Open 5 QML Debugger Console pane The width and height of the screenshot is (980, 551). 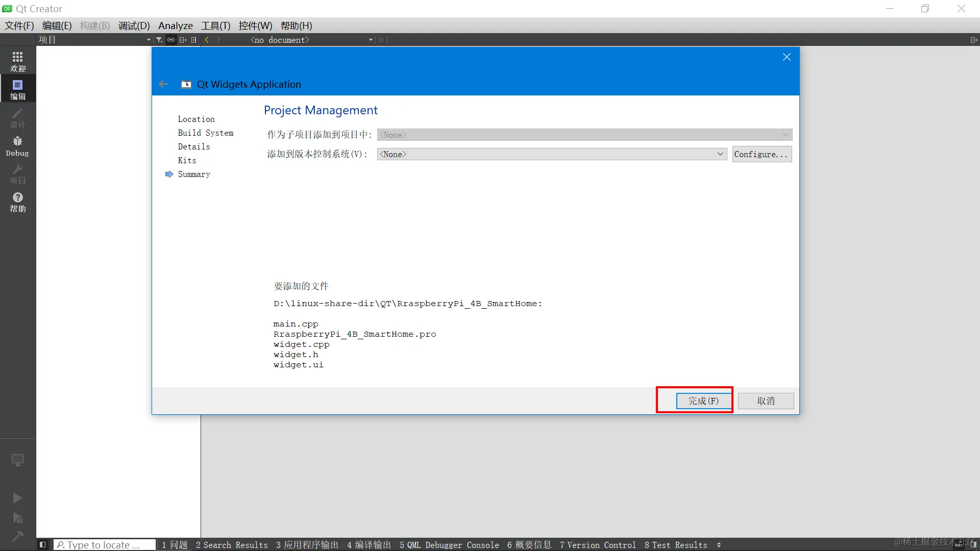pyautogui.click(x=449, y=545)
